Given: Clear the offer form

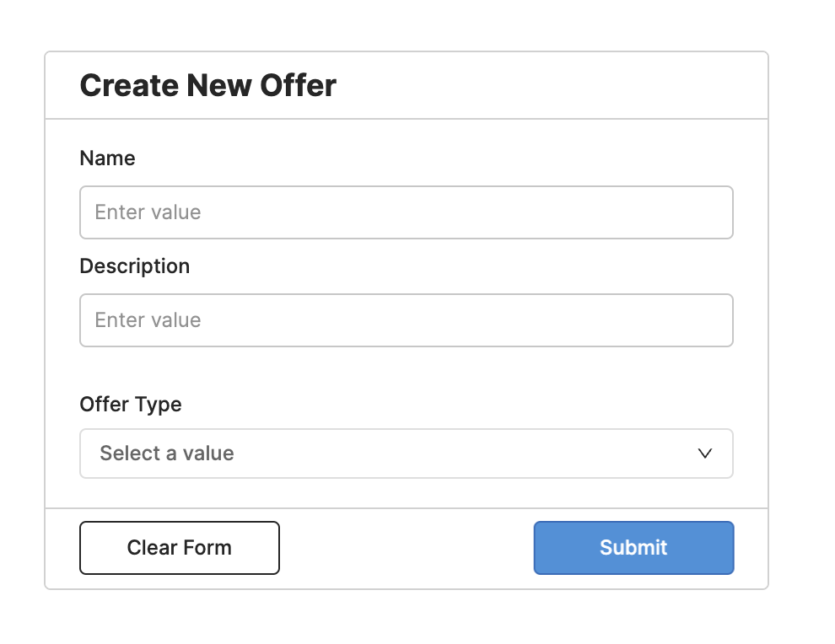Looking at the screenshot, I should point(179,547).
